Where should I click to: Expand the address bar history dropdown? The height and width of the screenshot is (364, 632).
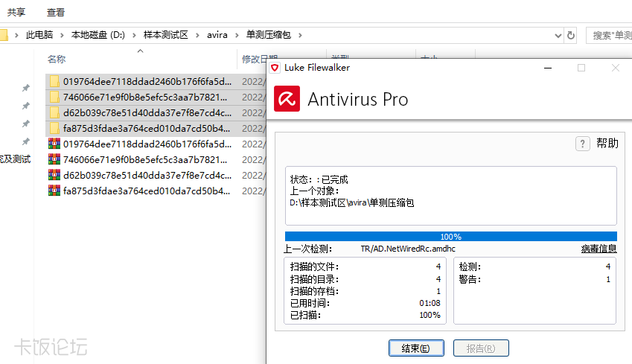[x=558, y=35]
